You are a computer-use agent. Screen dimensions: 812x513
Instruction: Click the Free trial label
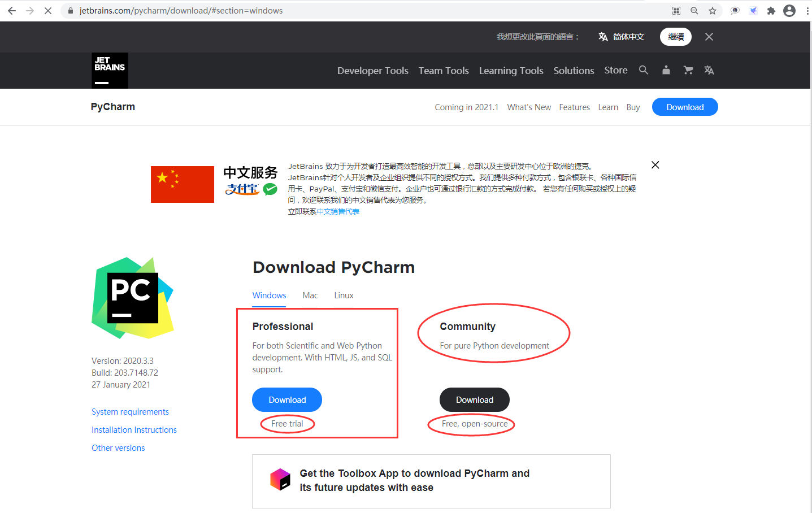pyautogui.click(x=287, y=424)
